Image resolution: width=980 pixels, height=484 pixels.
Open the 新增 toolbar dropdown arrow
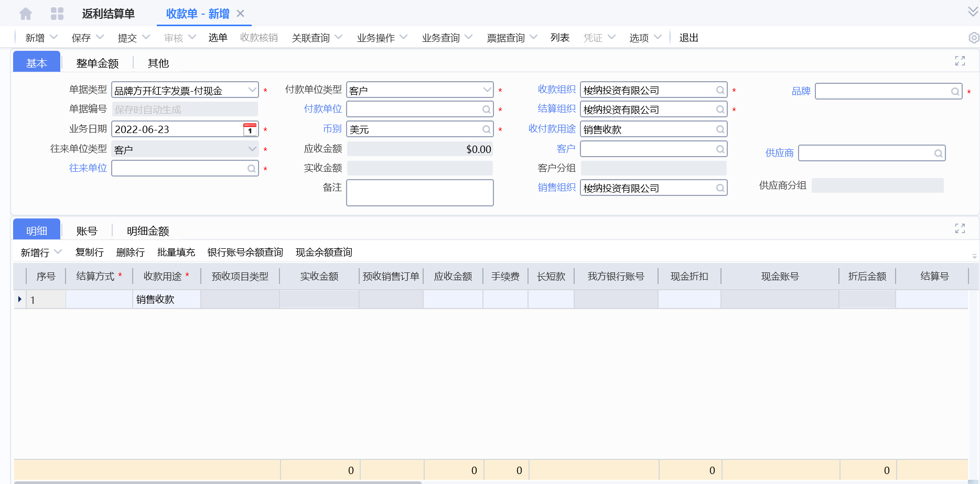[x=53, y=37]
